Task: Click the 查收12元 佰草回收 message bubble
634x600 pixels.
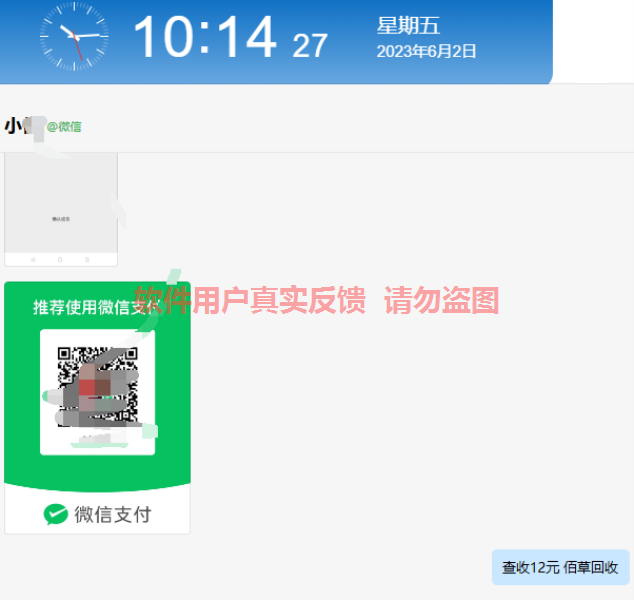Action: [x=560, y=567]
